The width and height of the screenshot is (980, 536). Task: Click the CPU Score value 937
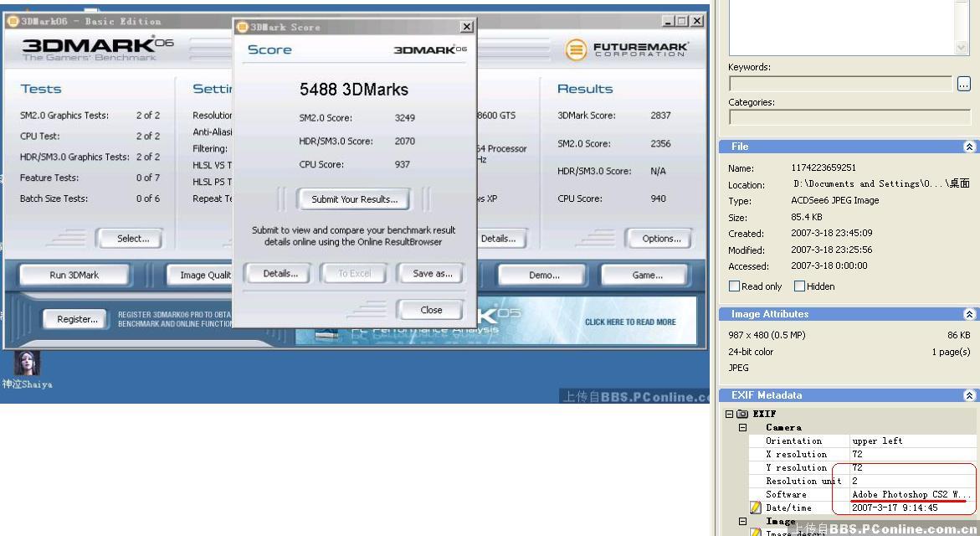coord(402,164)
